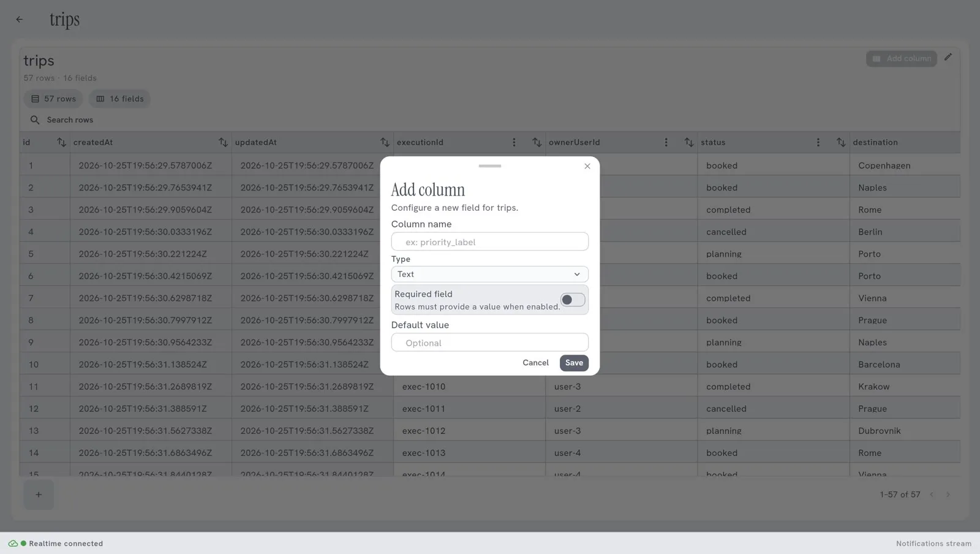Select cancelled status in row 4
The width and height of the screenshot is (980, 554).
tap(774, 232)
